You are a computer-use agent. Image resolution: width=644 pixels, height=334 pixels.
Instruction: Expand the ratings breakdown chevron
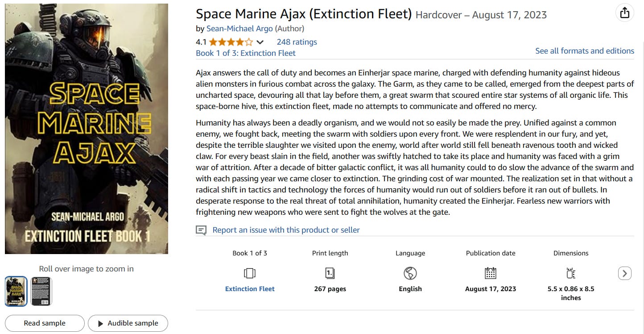pos(260,42)
